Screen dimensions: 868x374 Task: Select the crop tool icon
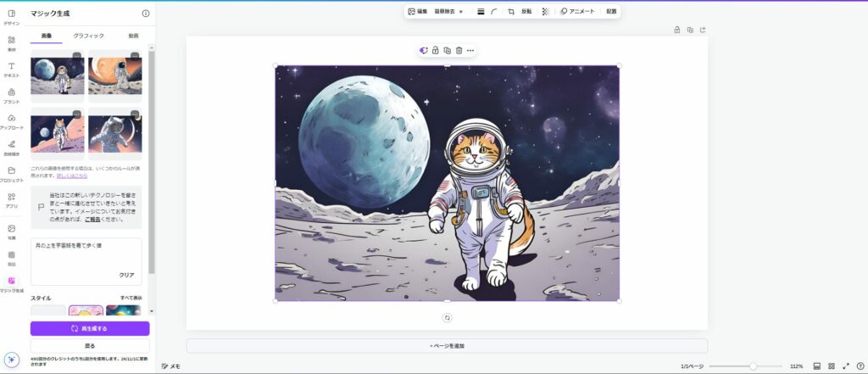pos(511,12)
